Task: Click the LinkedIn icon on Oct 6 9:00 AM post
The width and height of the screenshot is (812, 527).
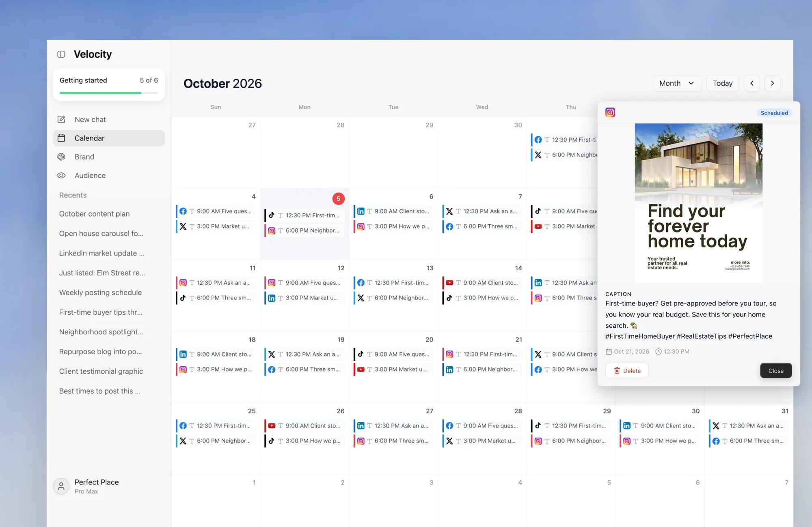Action: click(361, 211)
